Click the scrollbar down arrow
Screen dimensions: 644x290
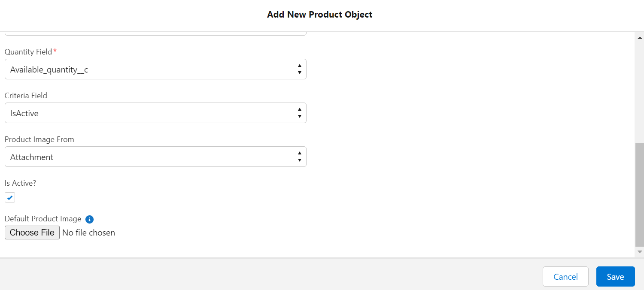tap(640, 251)
